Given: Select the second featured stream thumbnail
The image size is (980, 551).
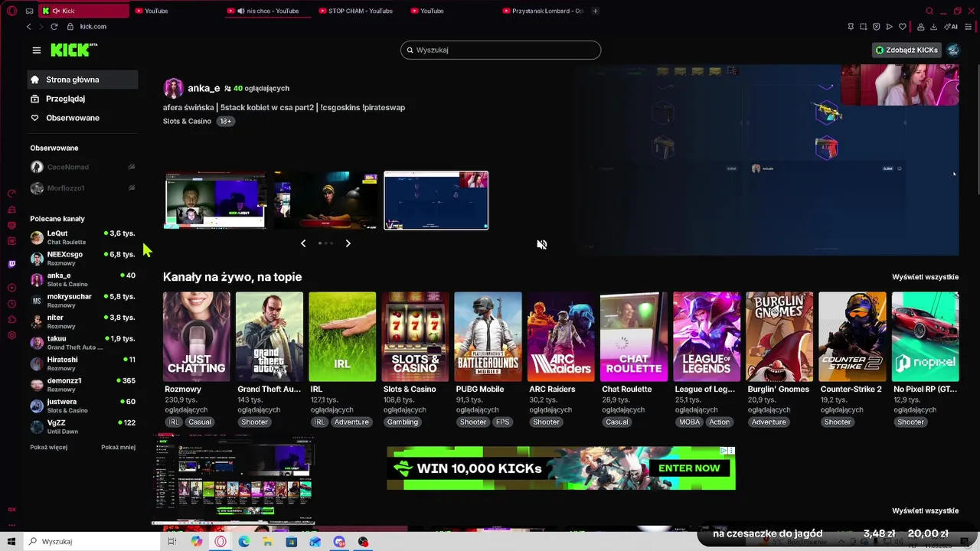Looking at the screenshot, I should (x=325, y=201).
